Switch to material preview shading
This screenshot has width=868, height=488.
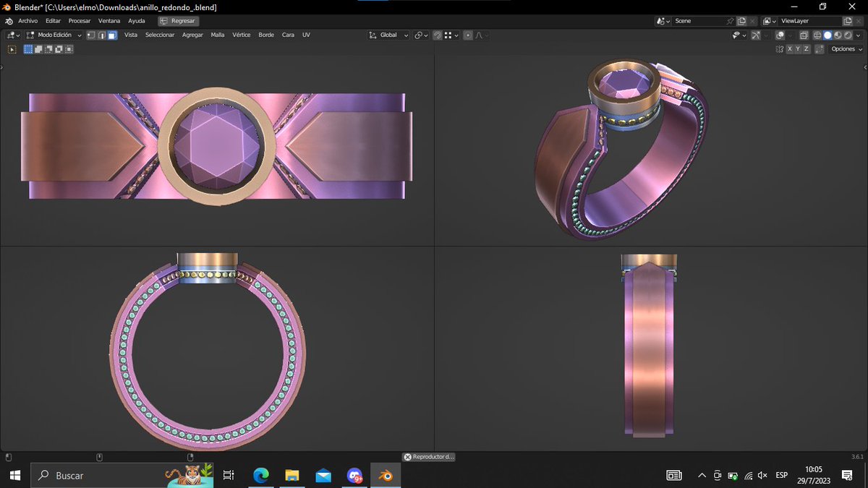(x=838, y=35)
